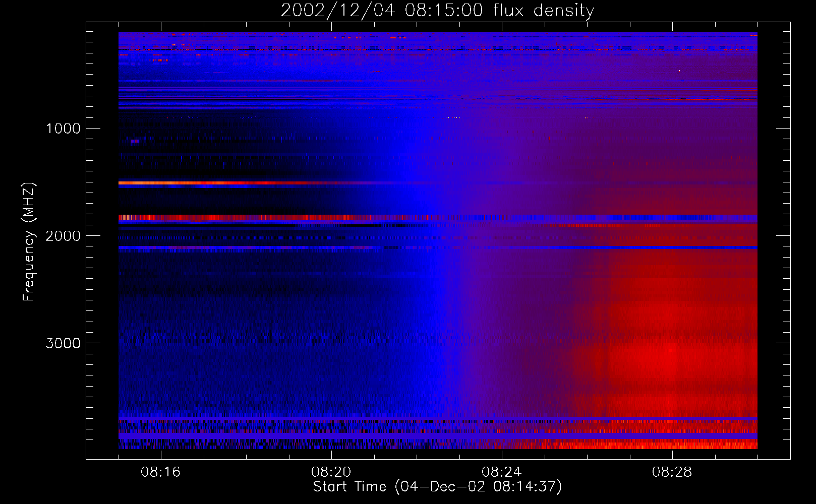
Task: Click the '2000' frequency tick label
Action: coord(63,236)
